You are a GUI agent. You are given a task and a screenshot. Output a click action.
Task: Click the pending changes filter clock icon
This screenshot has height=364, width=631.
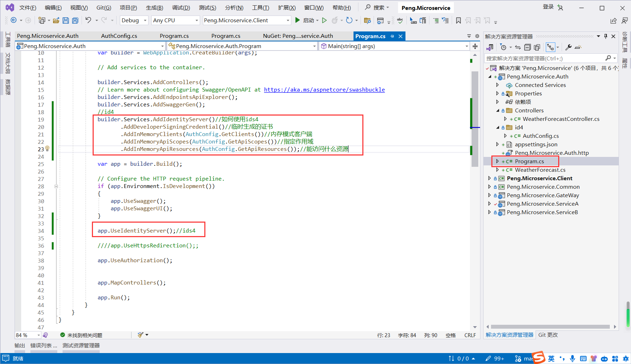pyautogui.click(x=504, y=47)
